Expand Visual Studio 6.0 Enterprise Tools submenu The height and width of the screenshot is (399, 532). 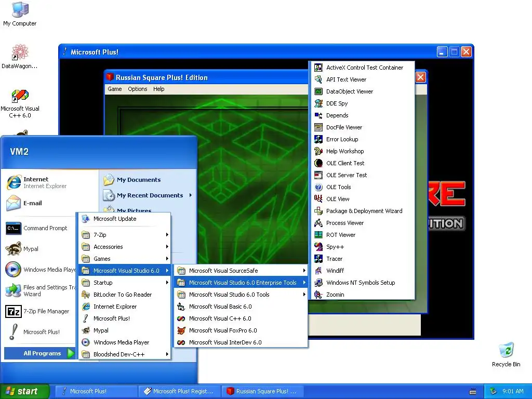241,282
